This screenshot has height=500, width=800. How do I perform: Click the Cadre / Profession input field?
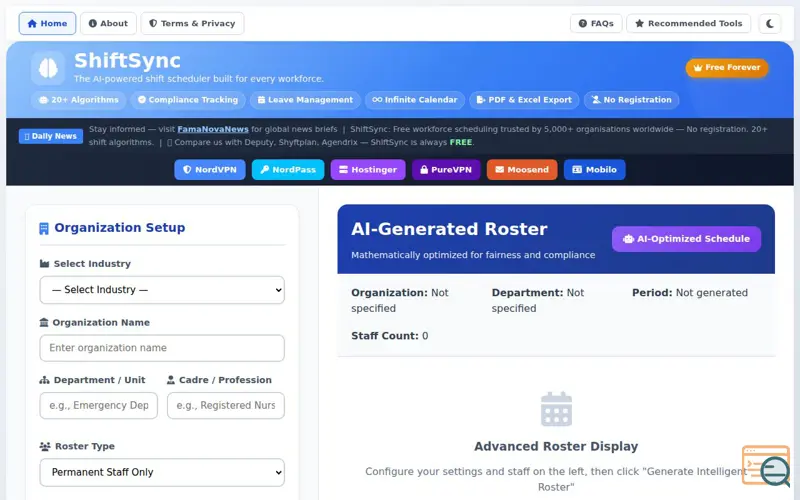coord(226,406)
